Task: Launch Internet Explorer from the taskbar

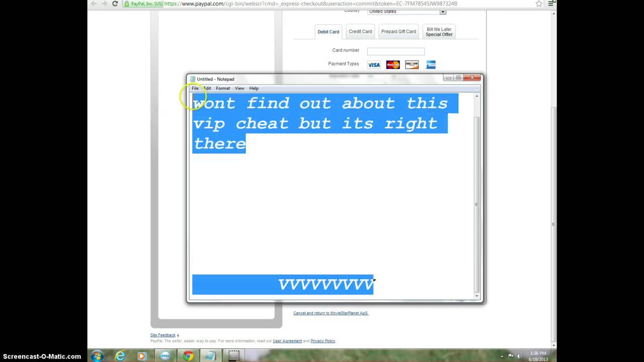Action: coord(120,356)
